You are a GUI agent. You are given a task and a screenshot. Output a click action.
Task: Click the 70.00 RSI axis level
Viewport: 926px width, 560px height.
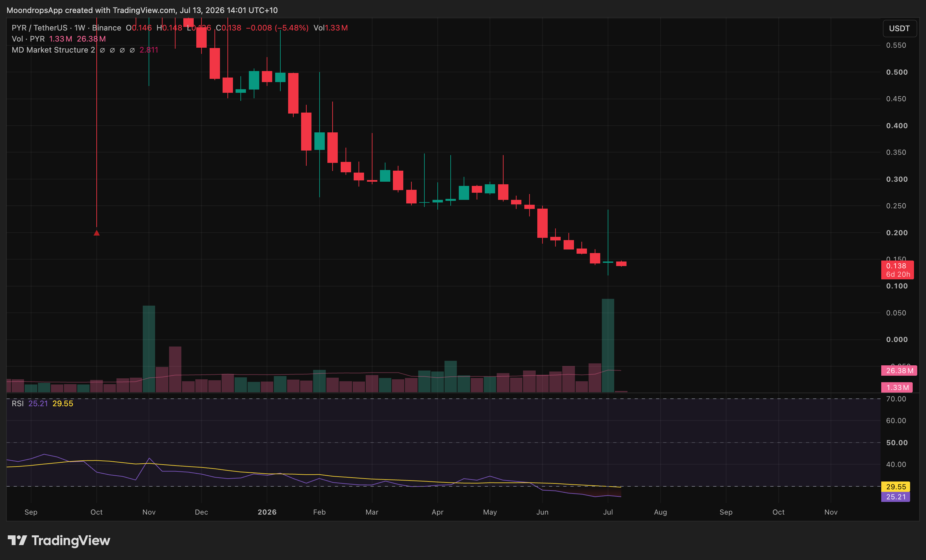896,399
